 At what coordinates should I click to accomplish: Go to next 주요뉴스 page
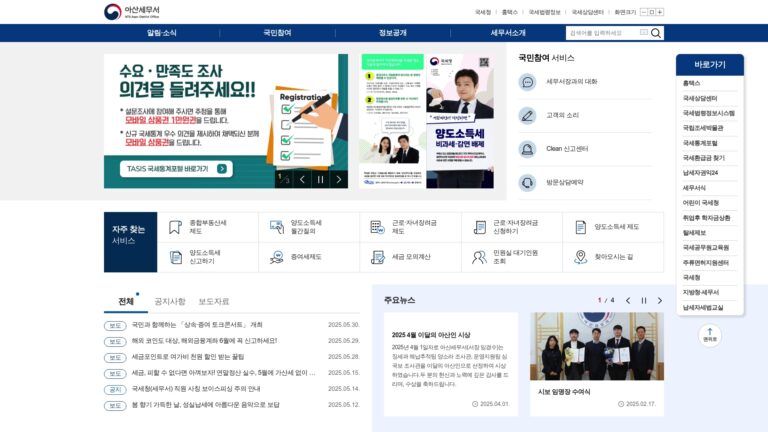click(659, 301)
